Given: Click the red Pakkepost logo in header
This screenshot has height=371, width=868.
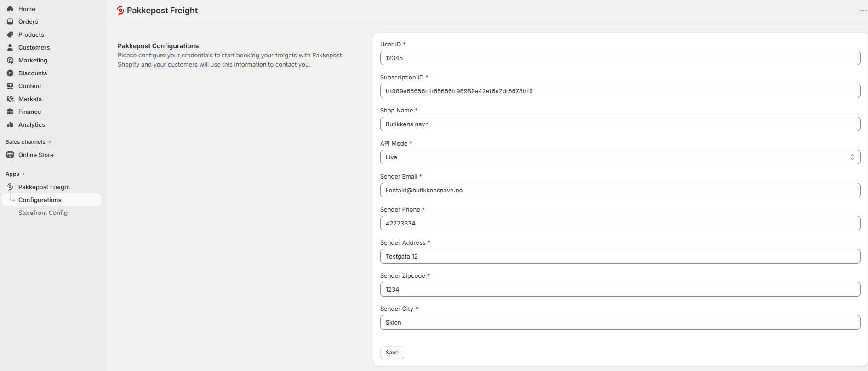Looking at the screenshot, I should click(x=120, y=11).
